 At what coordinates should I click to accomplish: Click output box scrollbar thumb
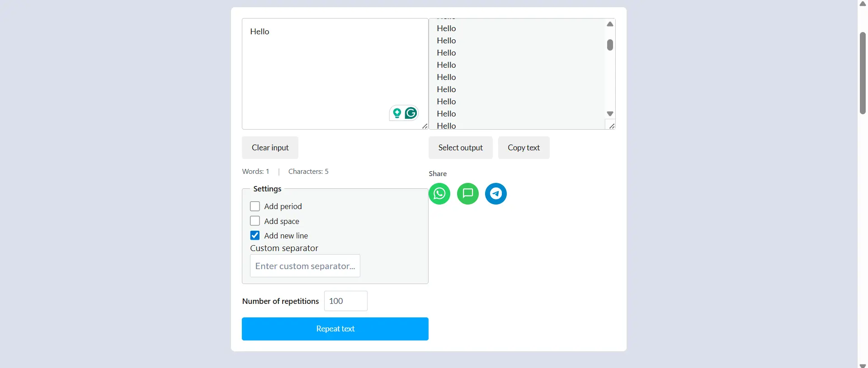pyautogui.click(x=610, y=45)
